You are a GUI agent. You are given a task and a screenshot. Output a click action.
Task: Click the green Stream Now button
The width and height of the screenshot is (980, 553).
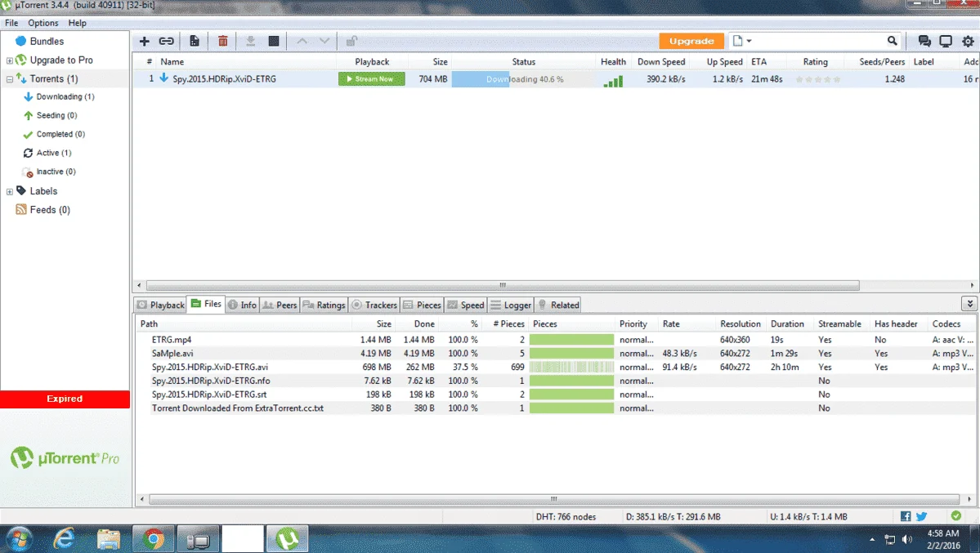pyautogui.click(x=371, y=79)
